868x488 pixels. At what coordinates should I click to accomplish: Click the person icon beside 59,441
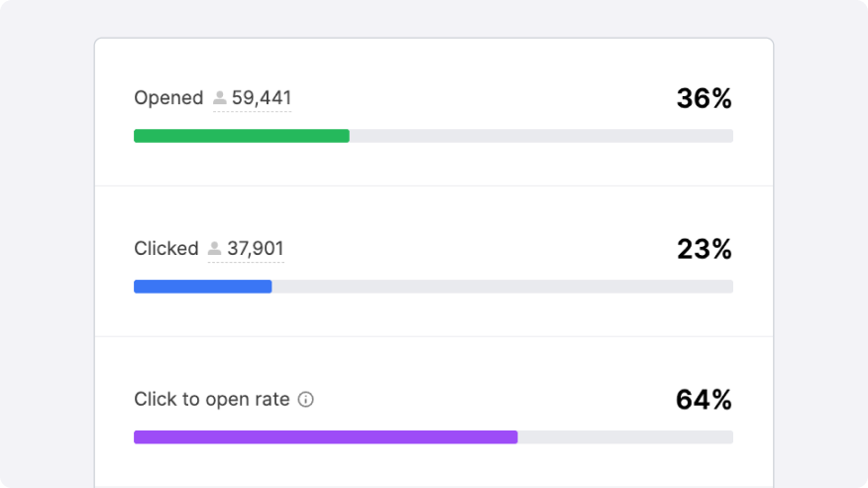pos(220,98)
